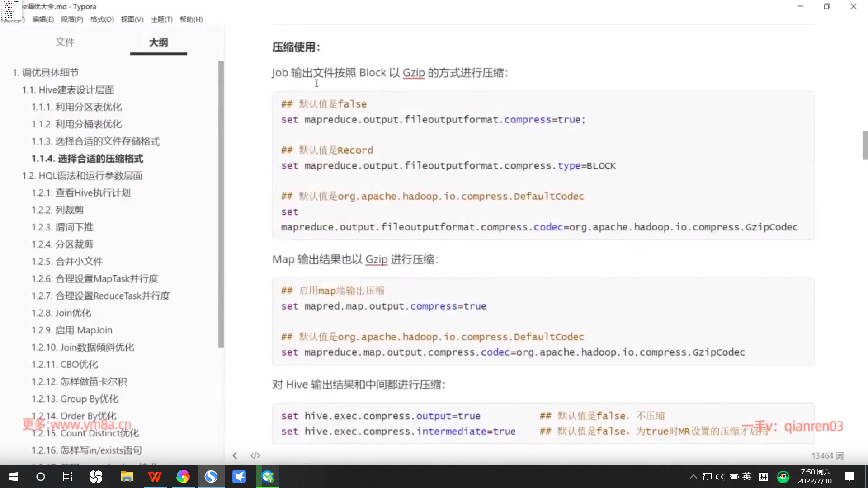Toggle source code mode icon

click(x=255, y=455)
